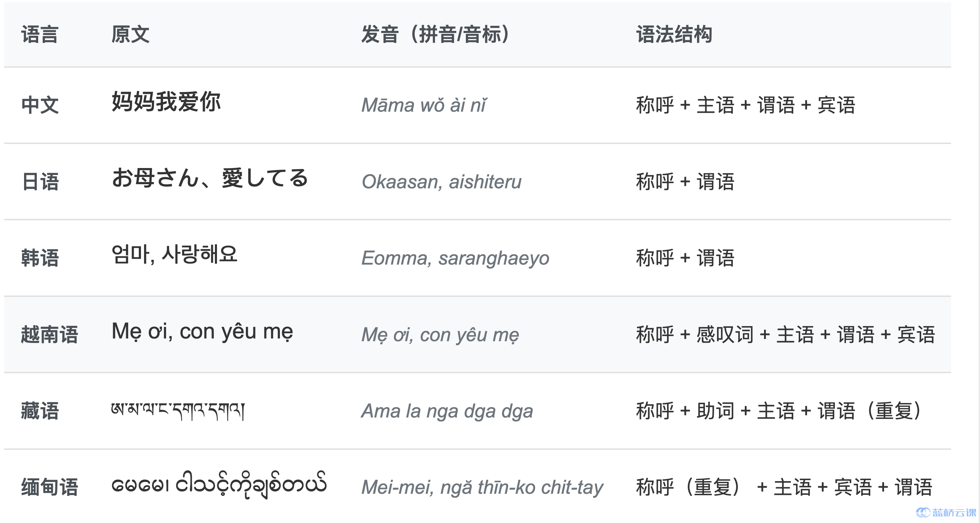The height and width of the screenshot is (523, 980).
Task: Click the 语法结构 column header
Action: pyautogui.click(x=674, y=35)
